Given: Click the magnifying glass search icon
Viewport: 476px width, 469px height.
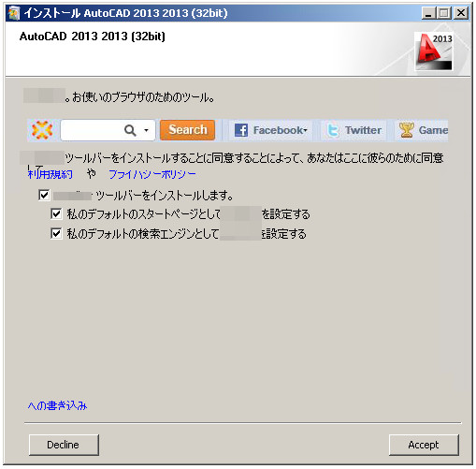Looking at the screenshot, I should click(x=130, y=130).
